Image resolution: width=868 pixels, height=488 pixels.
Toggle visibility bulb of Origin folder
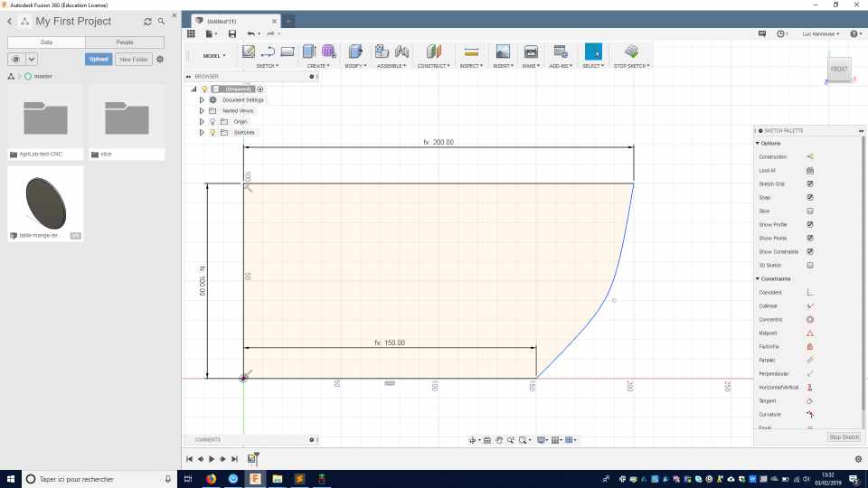pyautogui.click(x=212, y=122)
